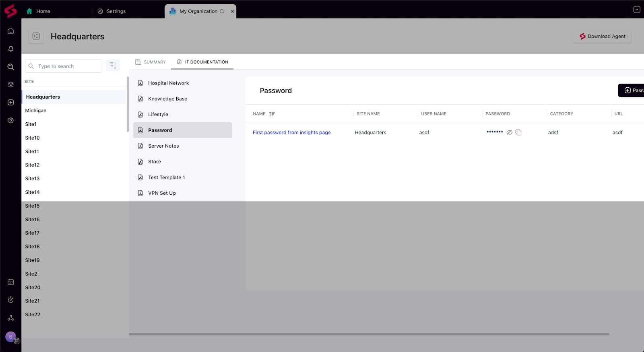
Task: Click the Knowledge Base document icon
Action: point(140,99)
